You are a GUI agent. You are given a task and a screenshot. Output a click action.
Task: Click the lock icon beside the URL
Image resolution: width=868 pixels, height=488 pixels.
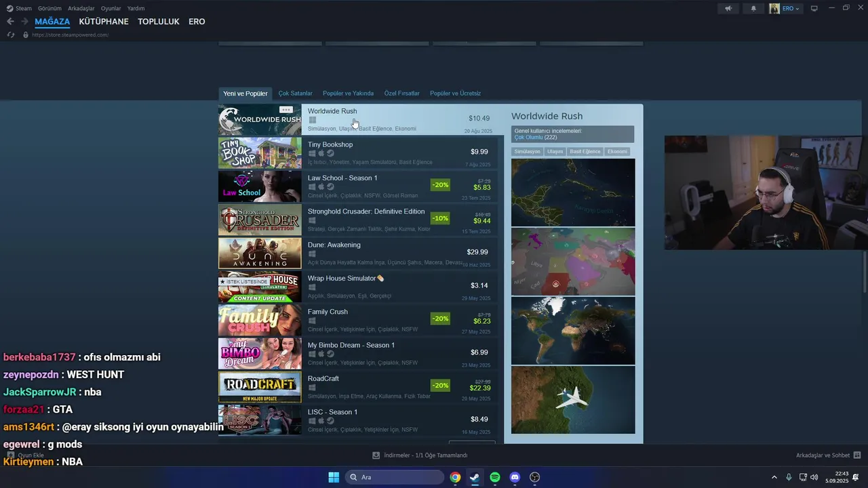26,35
